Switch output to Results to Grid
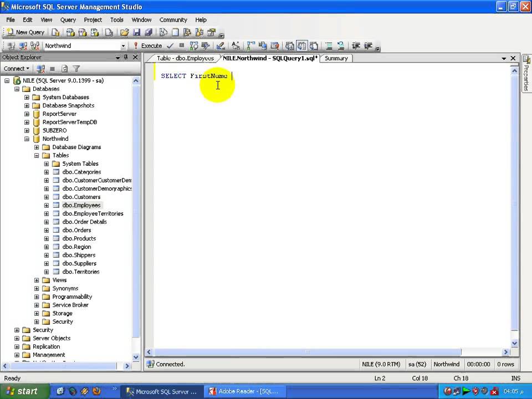The image size is (532, 399). click(301, 45)
